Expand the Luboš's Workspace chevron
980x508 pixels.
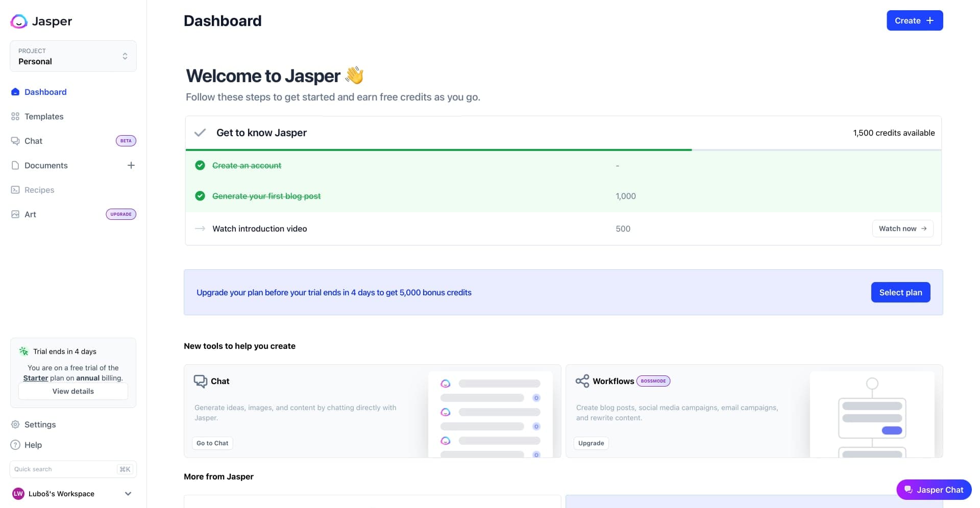point(128,494)
